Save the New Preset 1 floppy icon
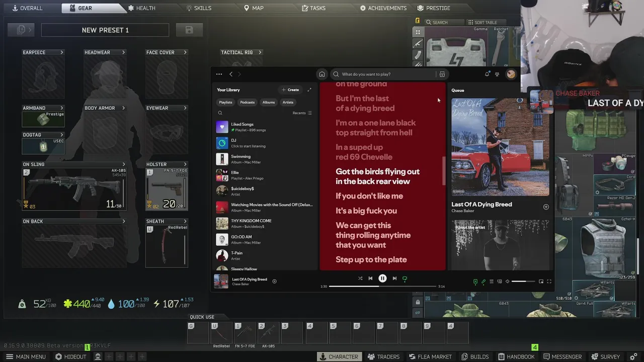 (x=189, y=30)
